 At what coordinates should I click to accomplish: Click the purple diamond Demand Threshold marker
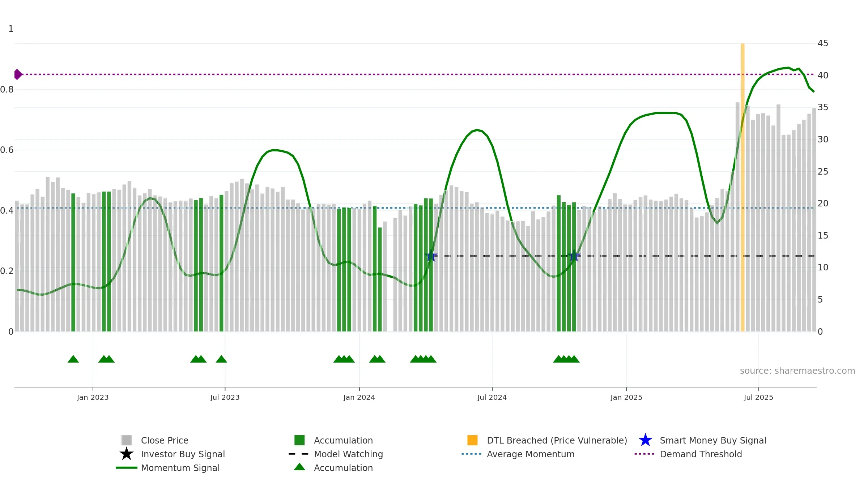point(18,74)
